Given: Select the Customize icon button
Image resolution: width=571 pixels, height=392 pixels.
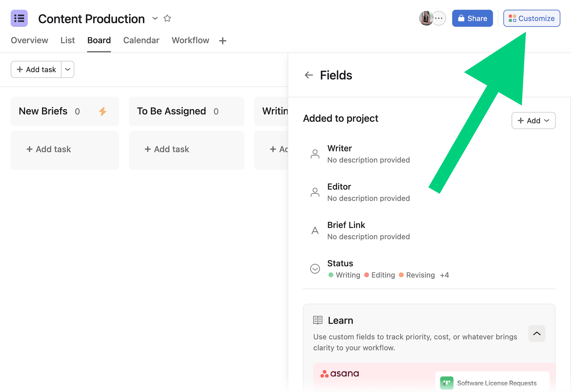Looking at the screenshot, I should (x=513, y=18).
